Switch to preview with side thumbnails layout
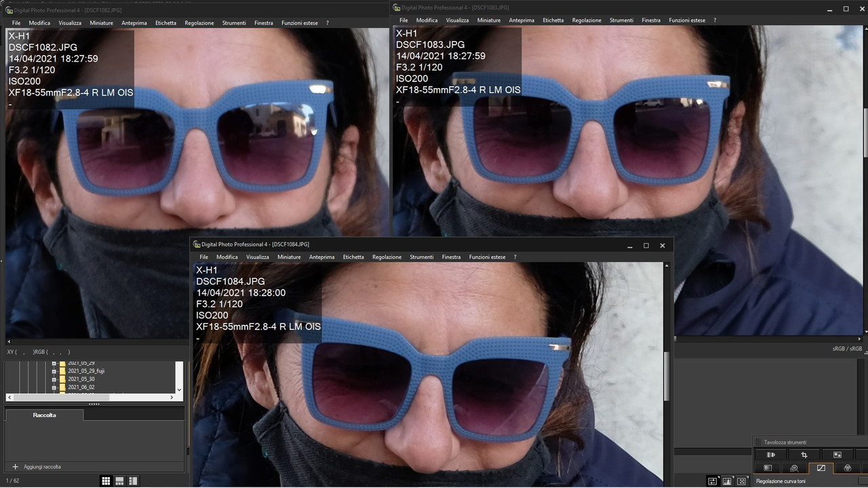This screenshot has width=868, height=488. [x=133, y=481]
